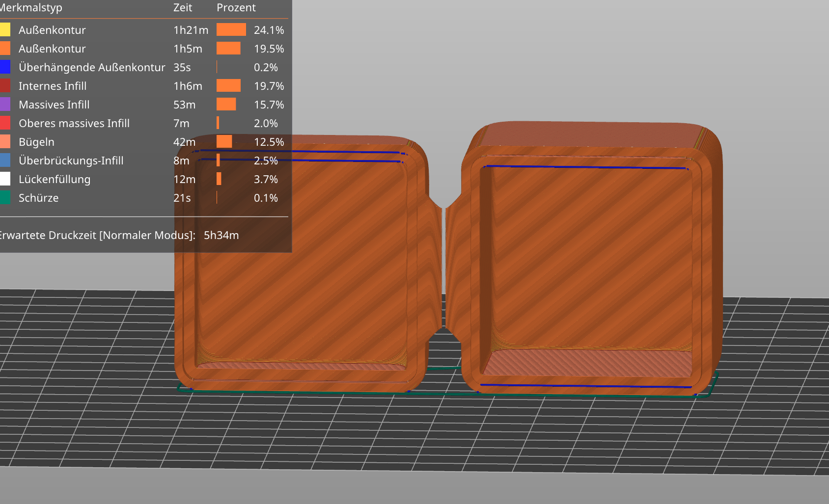Viewport: 829px width, 504px height.
Task: Toggle the yellow Außenkontur color swatch
Action: click(x=6, y=29)
